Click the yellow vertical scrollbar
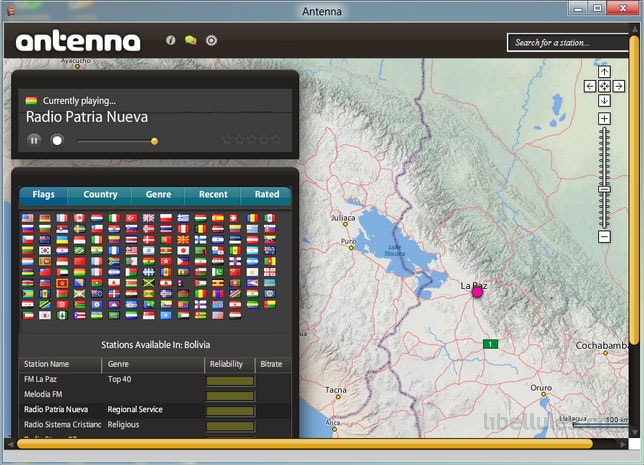The image size is (644, 465). [x=635, y=190]
